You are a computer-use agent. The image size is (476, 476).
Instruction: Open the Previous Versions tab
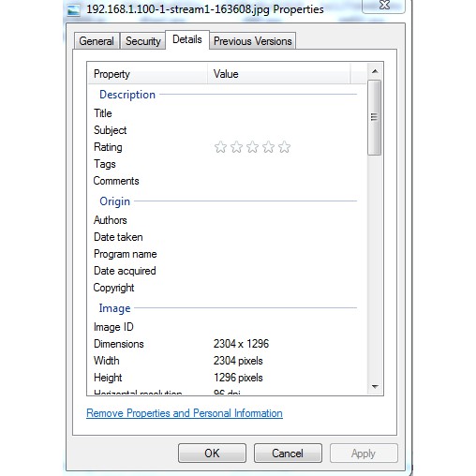coord(253,41)
